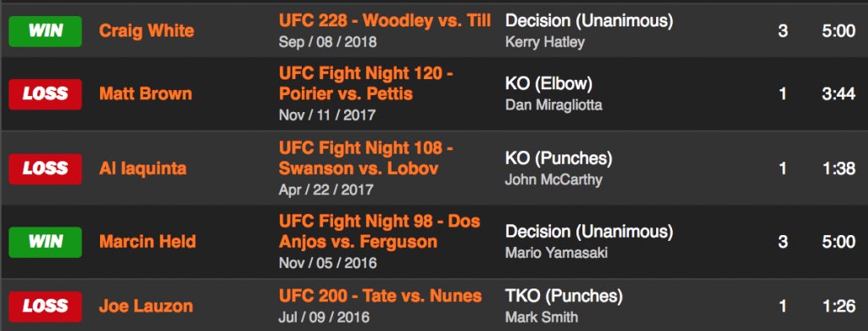Click red LOSS badge for Matt Brown

pyautogui.click(x=46, y=94)
